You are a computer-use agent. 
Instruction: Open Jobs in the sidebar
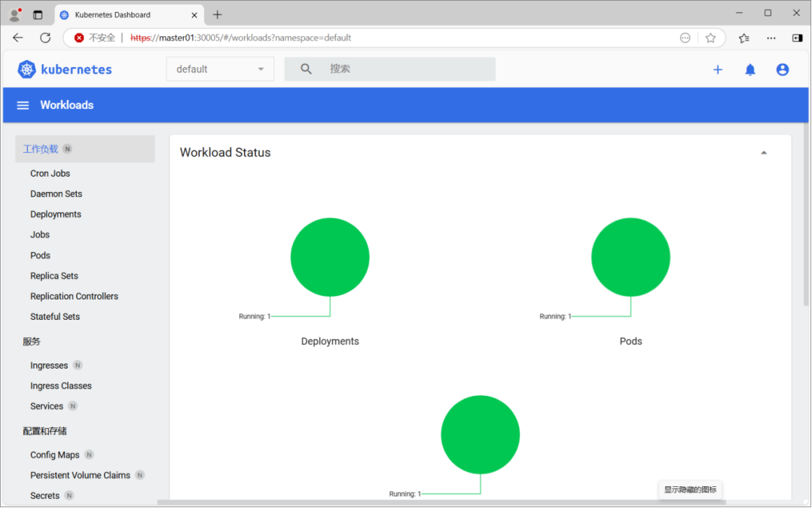(x=40, y=235)
